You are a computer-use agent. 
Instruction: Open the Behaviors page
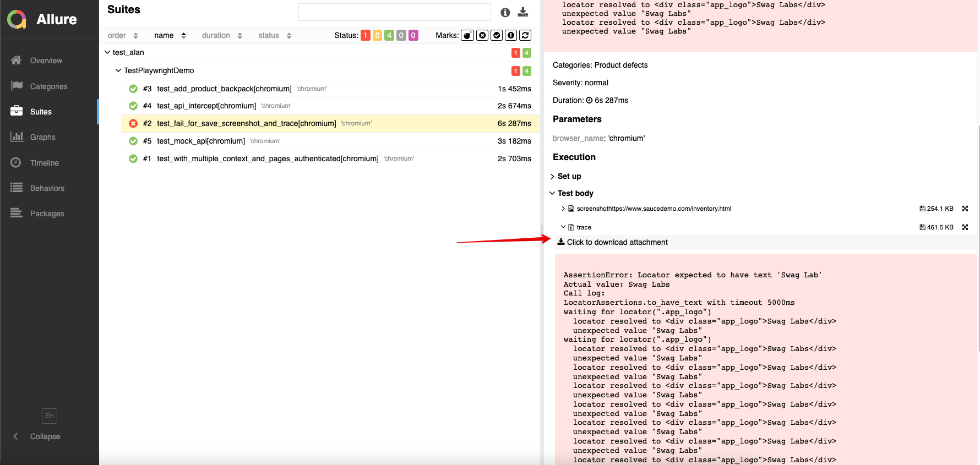[x=47, y=188]
